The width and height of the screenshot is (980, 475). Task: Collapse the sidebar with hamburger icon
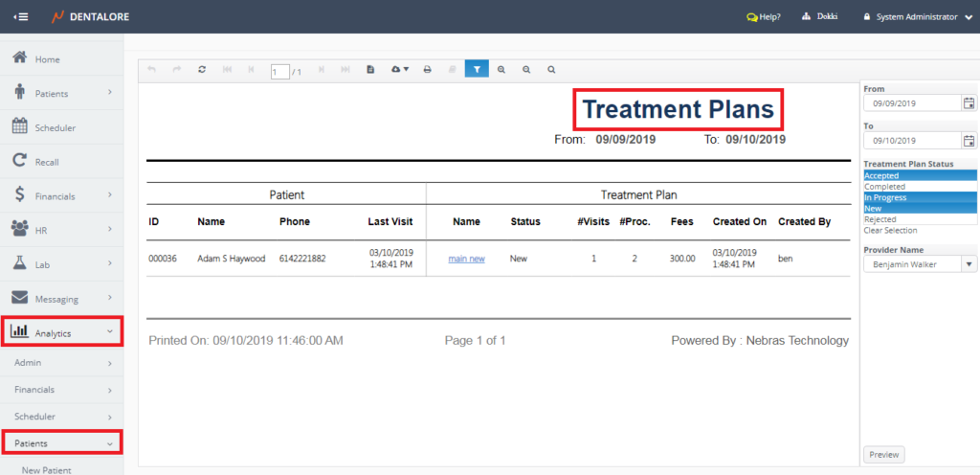(x=20, y=17)
